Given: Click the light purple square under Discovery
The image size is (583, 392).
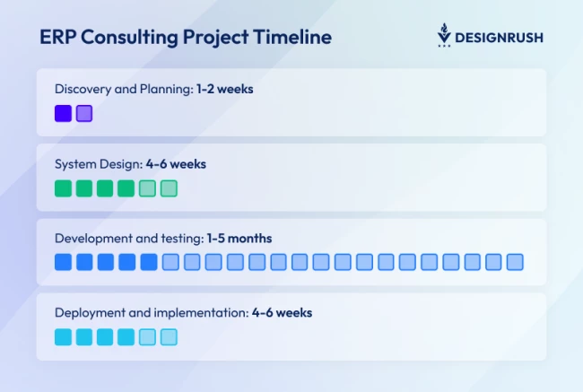Looking at the screenshot, I should (x=84, y=114).
